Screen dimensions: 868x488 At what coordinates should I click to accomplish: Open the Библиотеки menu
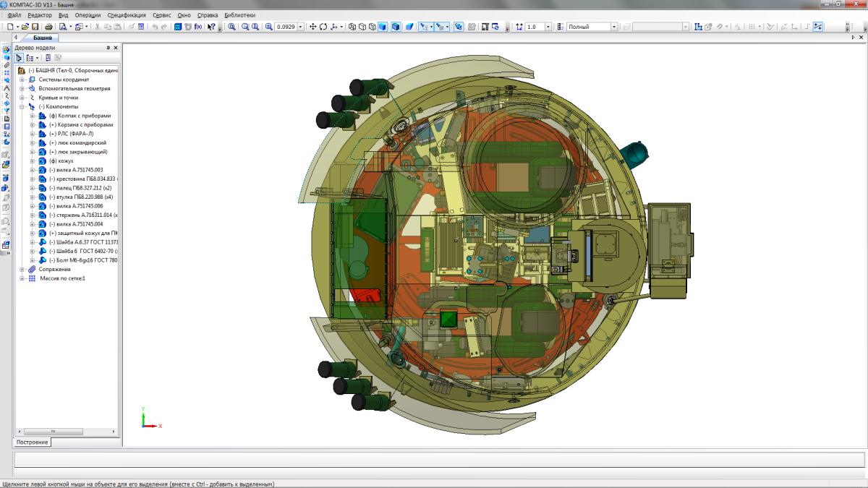[239, 14]
